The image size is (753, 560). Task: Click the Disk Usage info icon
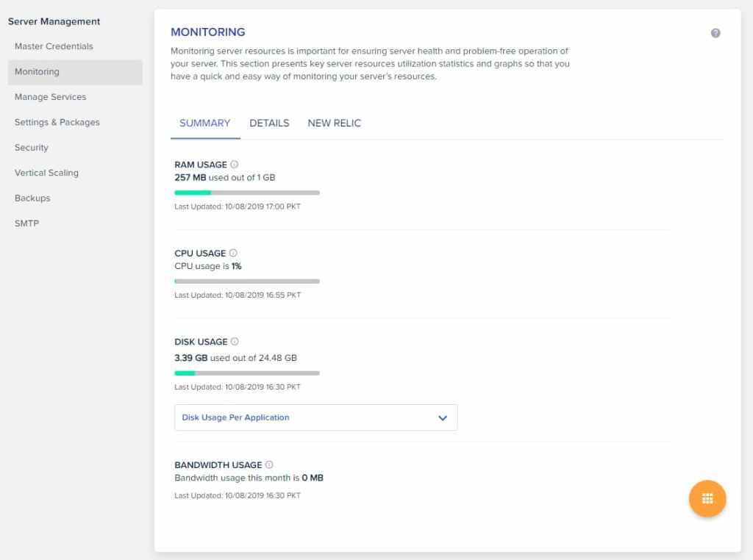point(235,341)
